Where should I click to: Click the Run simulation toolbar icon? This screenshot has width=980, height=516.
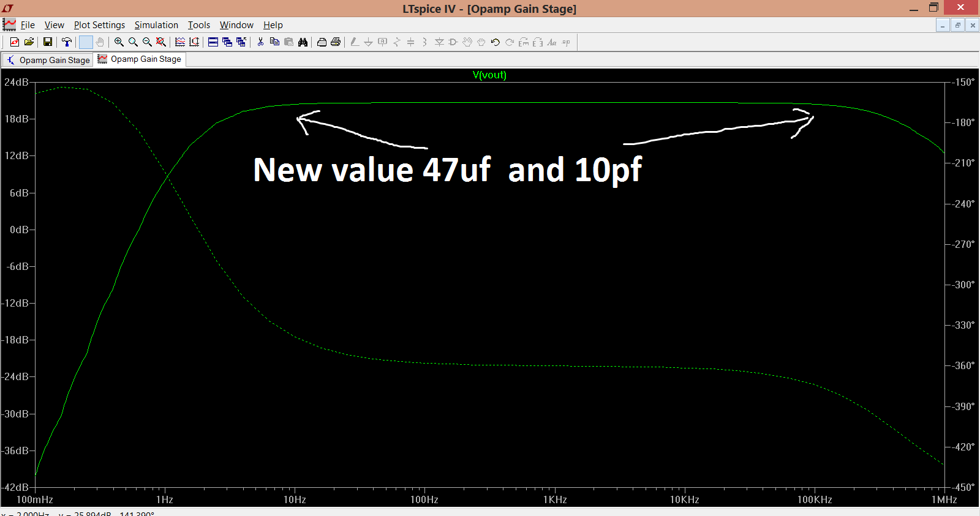pyautogui.click(x=86, y=42)
